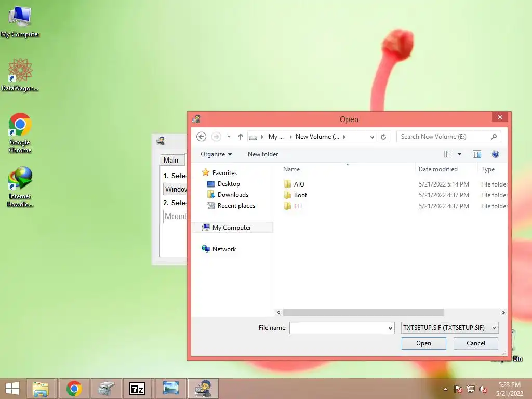This screenshot has height=399, width=532.
Task: Select My Computer in navigation pane
Action: (232, 228)
